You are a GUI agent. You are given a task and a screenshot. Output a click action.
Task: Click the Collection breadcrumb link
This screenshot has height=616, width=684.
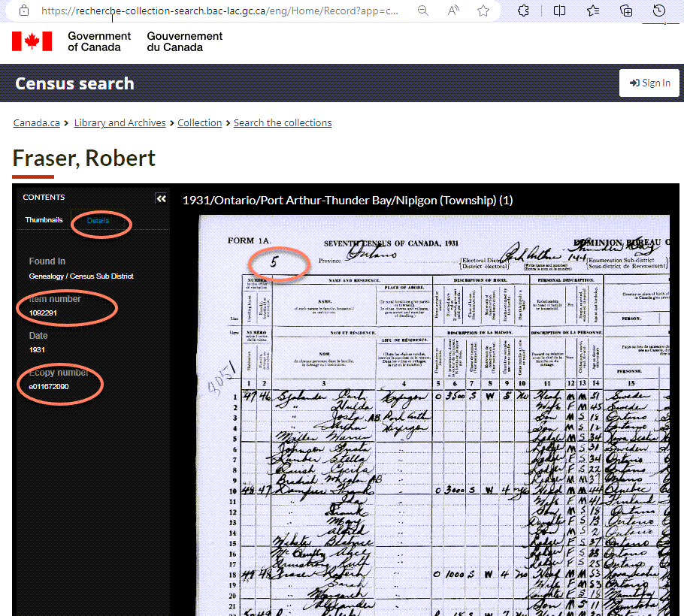tap(199, 122)
